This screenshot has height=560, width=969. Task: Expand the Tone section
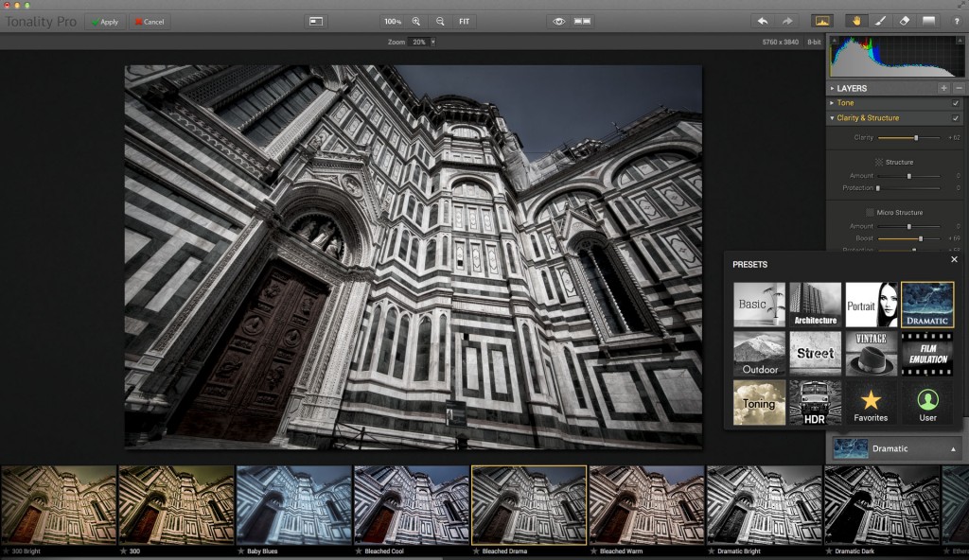coord(833,102)
